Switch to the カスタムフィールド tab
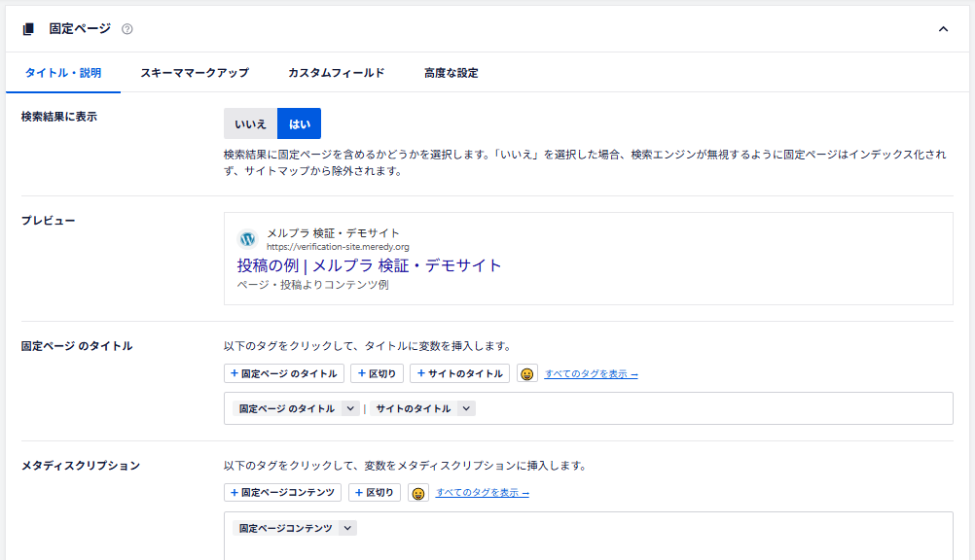This screenshot has height=560, width=975. click(x=336, y=73)
